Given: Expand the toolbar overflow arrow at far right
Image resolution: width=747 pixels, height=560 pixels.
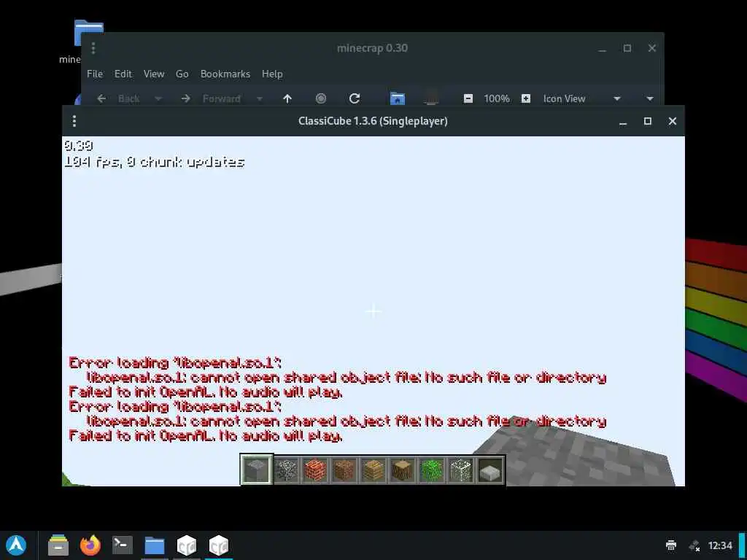Looking at the screenshot, I should pyautogui.click(x=650, y=98).
